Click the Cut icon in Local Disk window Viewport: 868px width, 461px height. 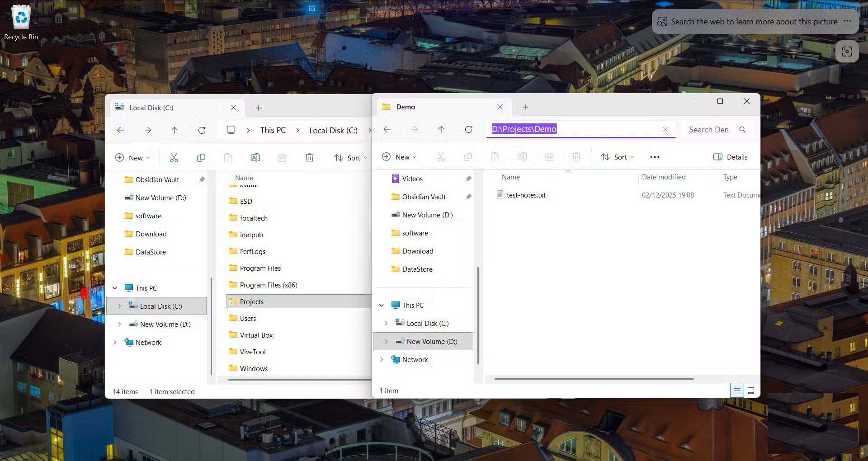174,158
